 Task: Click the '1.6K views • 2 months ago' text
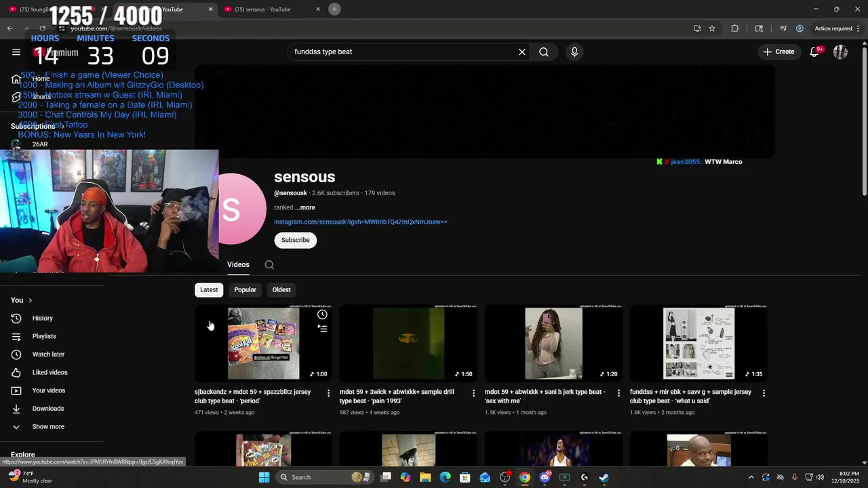pos(662,412)
